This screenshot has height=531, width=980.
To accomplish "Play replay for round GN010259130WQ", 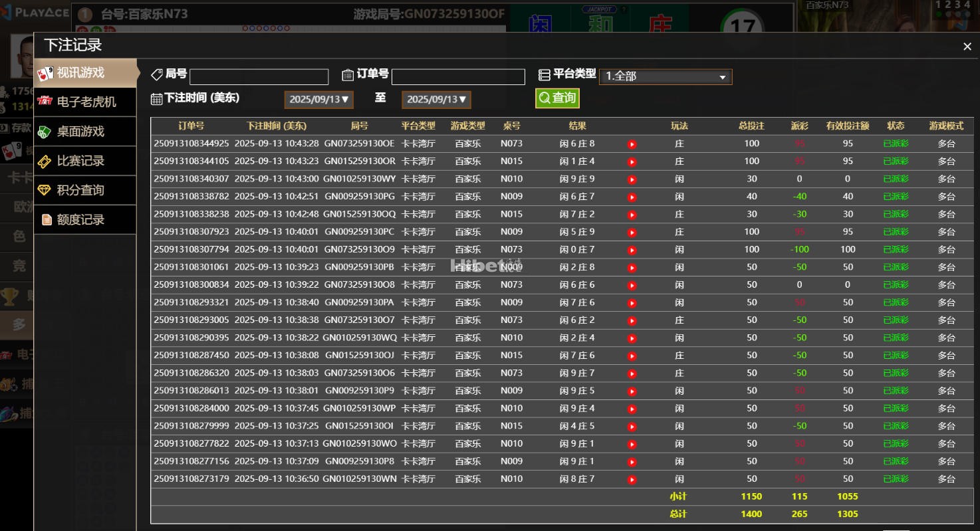I will point(632,338).
